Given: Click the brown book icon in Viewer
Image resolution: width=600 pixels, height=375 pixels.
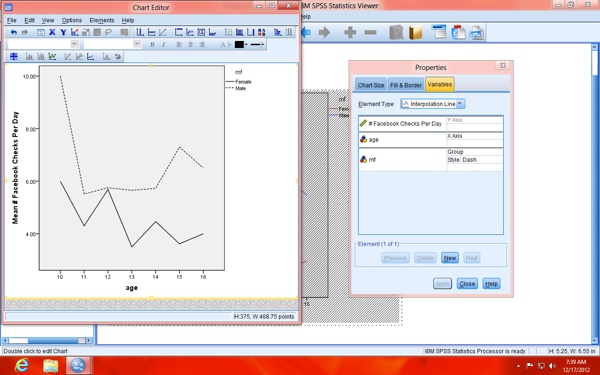Looking at the screenshot, I should [x=416, y=33].
